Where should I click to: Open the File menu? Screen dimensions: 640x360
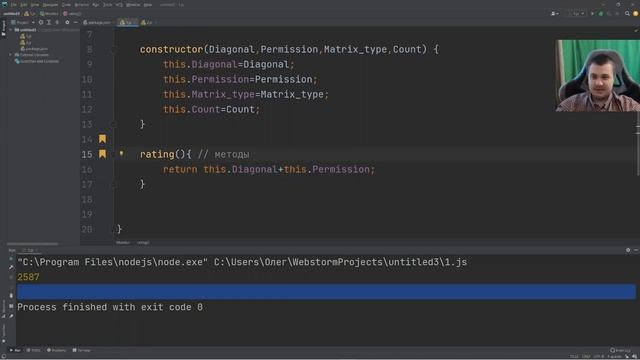pos(14,5)
